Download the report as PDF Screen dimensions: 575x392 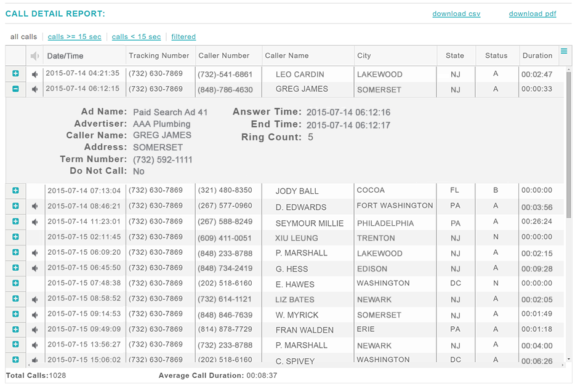532,14
